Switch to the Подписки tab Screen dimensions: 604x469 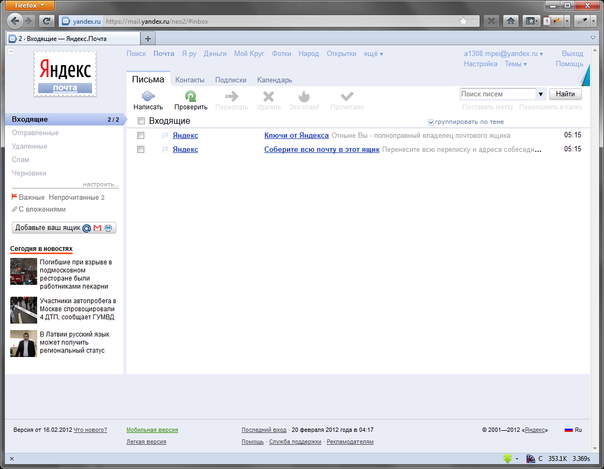click(230, 80)
